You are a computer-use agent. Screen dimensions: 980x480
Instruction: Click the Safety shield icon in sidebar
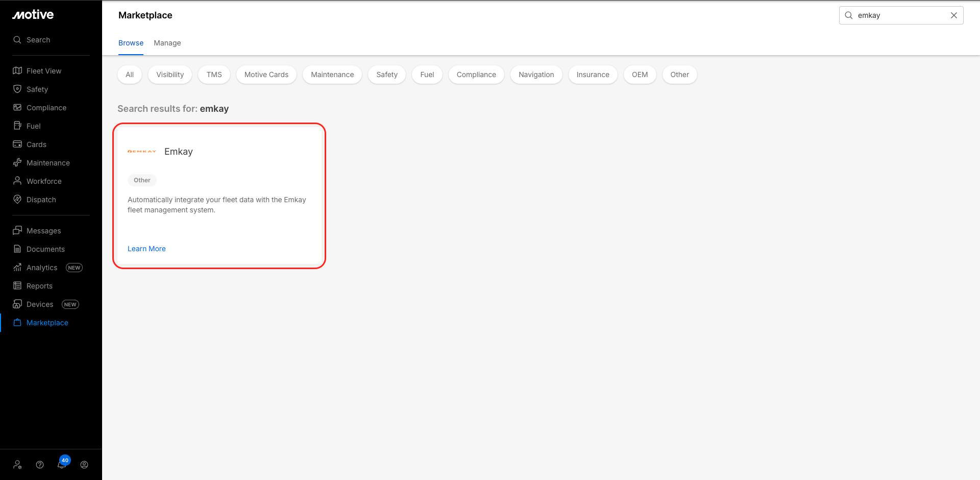point(17,89)
